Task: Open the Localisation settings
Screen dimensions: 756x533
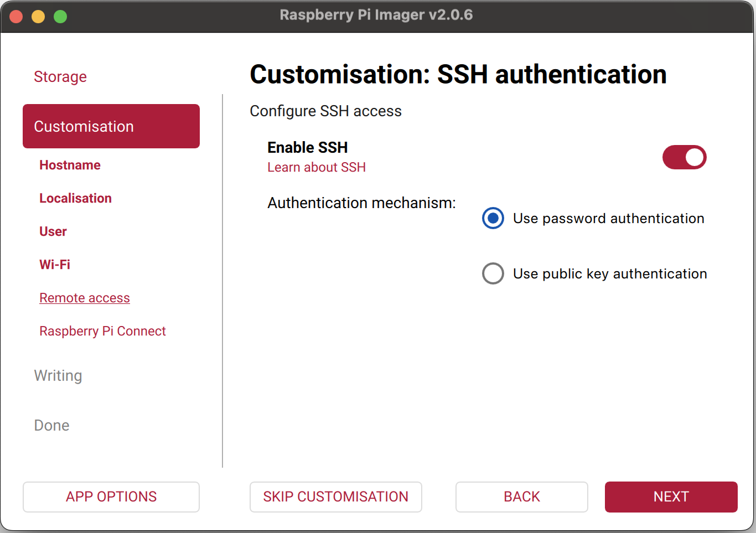Action: (75, 198)
